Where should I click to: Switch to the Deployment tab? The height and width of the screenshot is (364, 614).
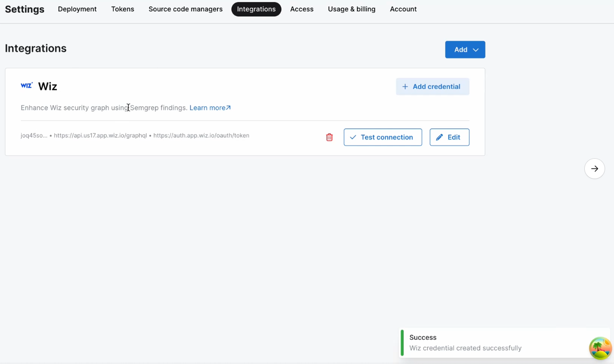[x=77, y=9]
